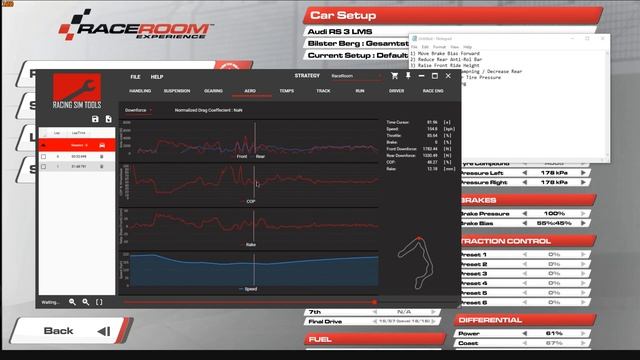Click the red timeline slider handle
Viewport: 640px width, 360px height.
[374, 302]
